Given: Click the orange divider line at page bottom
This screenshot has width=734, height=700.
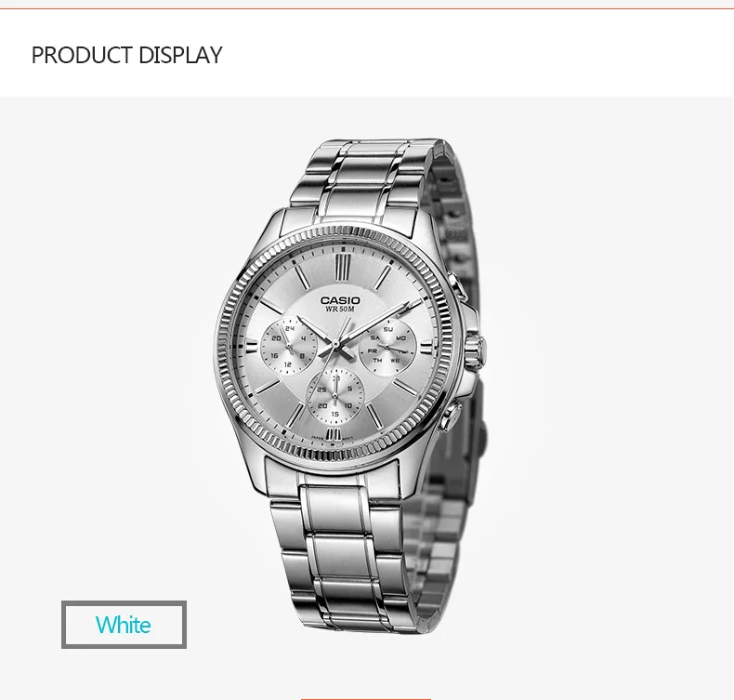Looking at the screenshot, I should tap(366, 698).
